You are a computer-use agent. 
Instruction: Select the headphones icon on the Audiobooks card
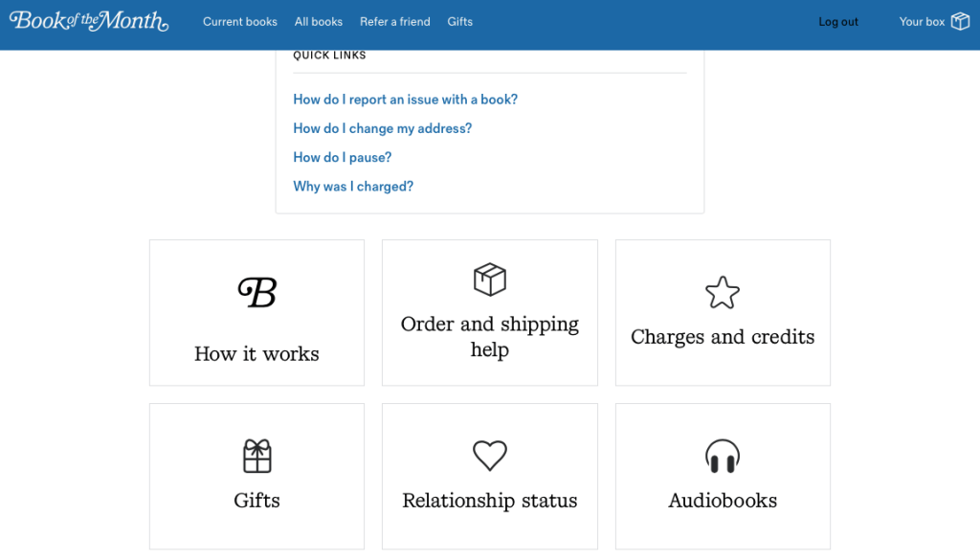[723, 456]
